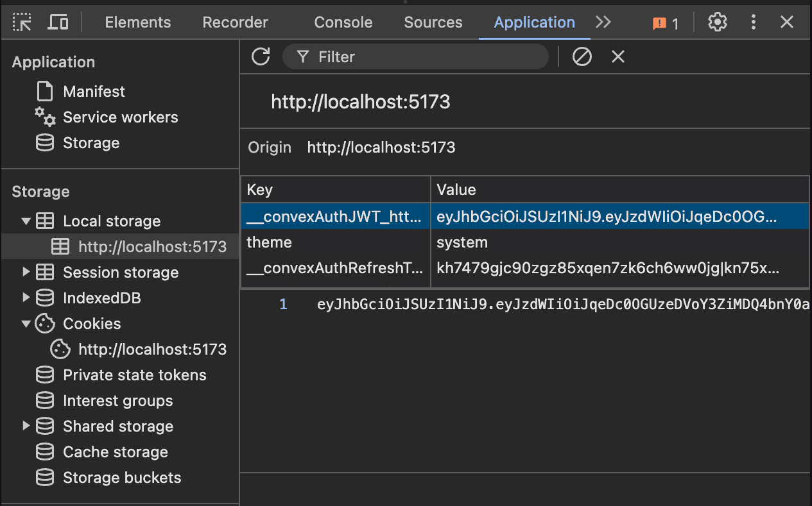Open DevTools settings gear

point(717,22)
